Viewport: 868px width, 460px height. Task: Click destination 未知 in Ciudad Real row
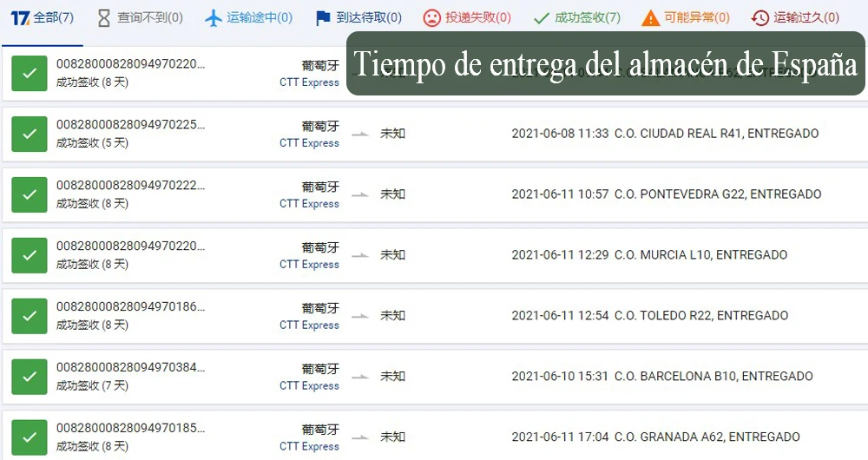392,134
